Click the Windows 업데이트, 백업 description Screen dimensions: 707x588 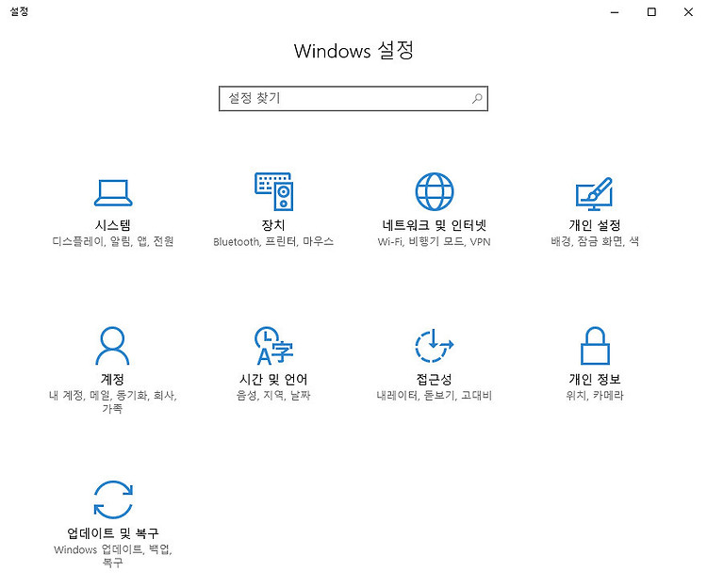[x=113, y=556]
